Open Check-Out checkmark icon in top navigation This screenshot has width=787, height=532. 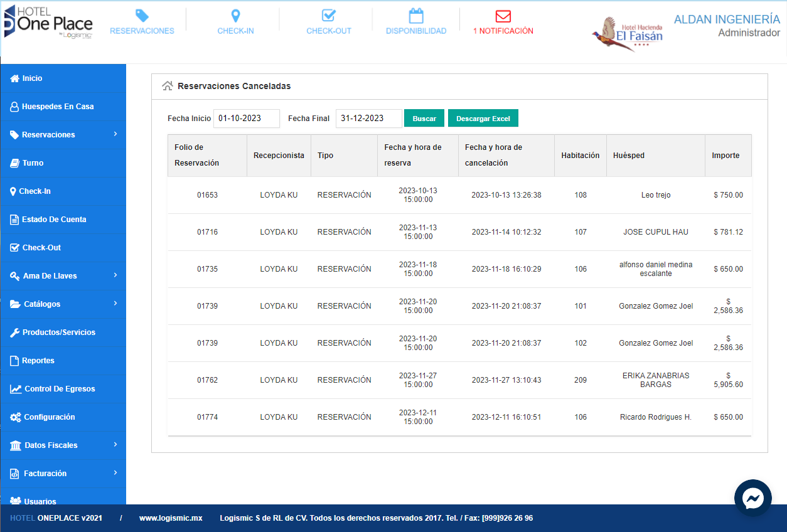[x=328, y=16]
